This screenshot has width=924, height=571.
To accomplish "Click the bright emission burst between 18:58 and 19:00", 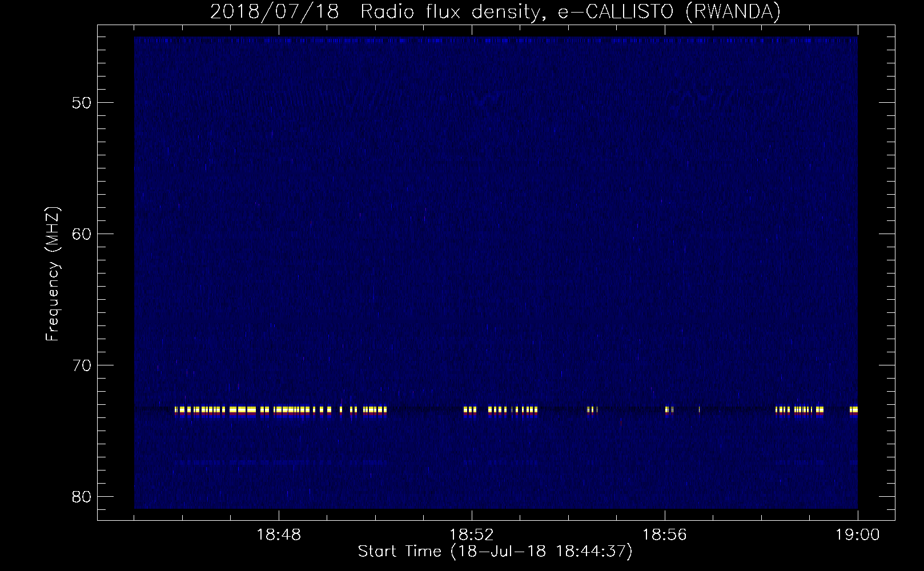I will pyautogui.click(x=800, y=410).
